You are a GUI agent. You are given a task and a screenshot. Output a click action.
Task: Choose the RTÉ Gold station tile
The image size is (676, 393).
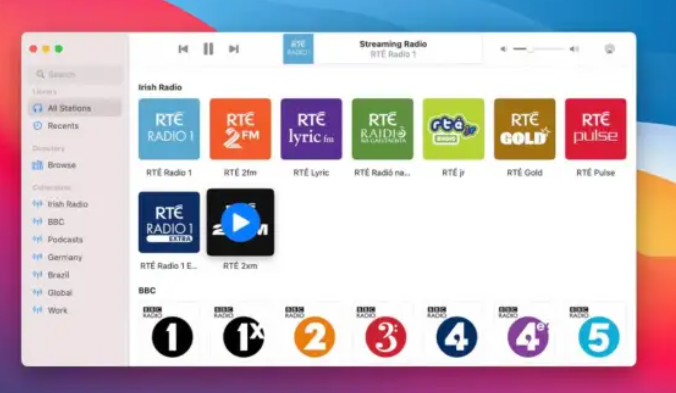(x=525, y=129)
